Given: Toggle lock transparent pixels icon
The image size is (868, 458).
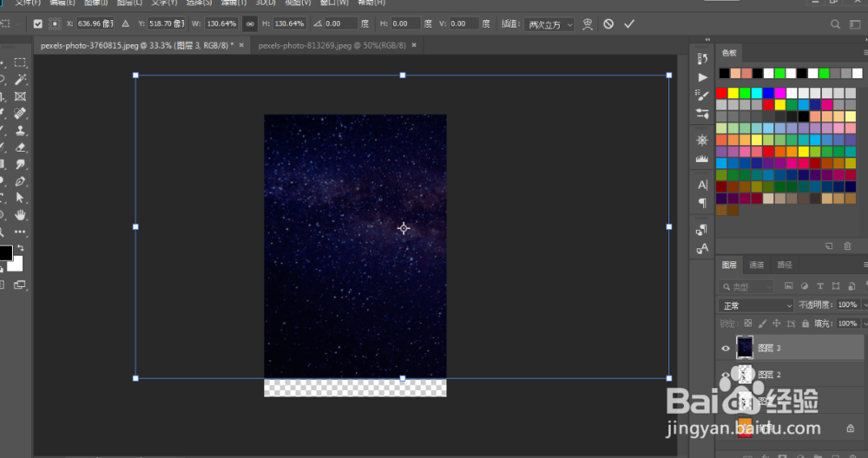Looking at the screenshot, I should click(x=748, y=324).
